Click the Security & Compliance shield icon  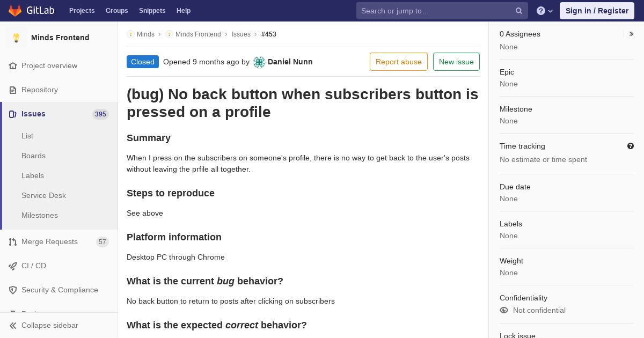click(13, 290)
